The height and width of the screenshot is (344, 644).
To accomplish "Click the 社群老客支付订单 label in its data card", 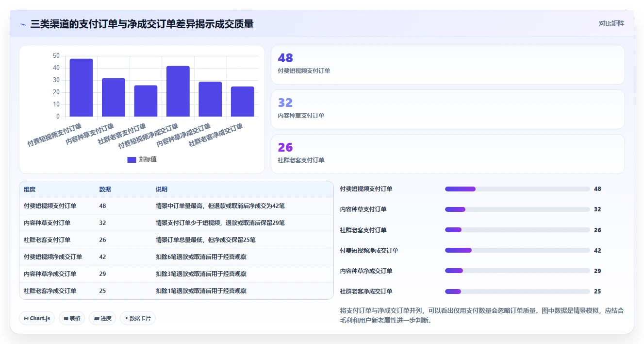I will coord(301,160).
